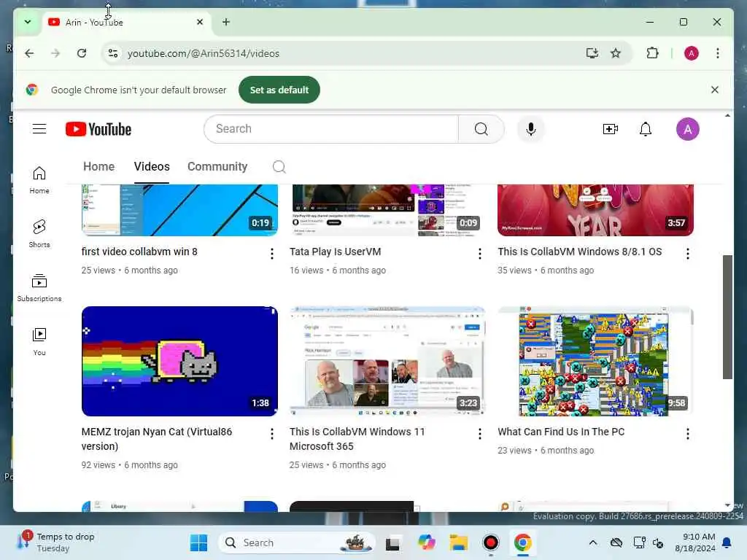Play the 3:57 New Year thumbnail
The height and width of the screenshot is (560, 747).
(595, 210)
